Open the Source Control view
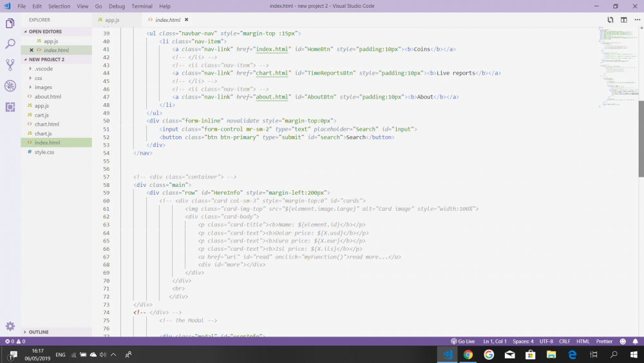The height and width of the screenshot is (363, 644). tap(10, 64)
